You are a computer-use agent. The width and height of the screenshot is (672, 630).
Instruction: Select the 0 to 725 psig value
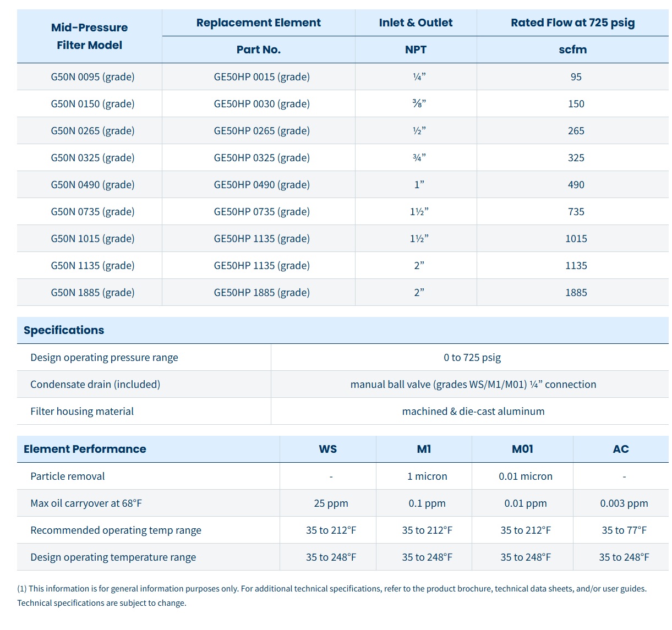coord(472,358)
